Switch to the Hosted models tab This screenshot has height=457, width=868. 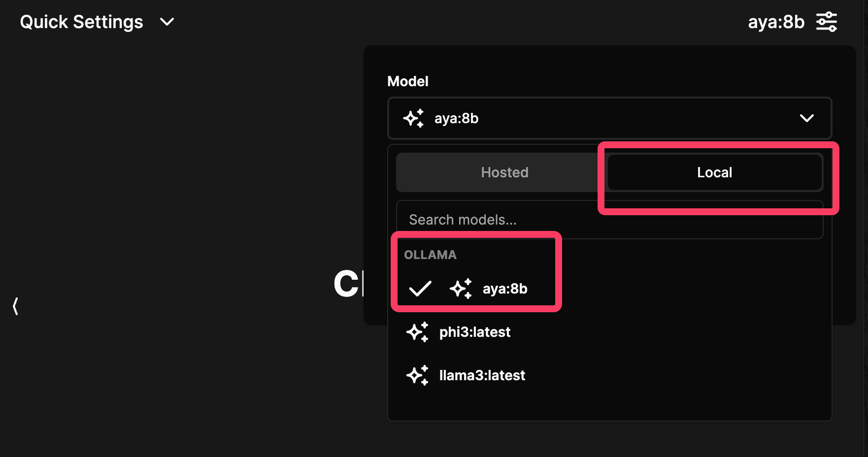pos(504,172)
